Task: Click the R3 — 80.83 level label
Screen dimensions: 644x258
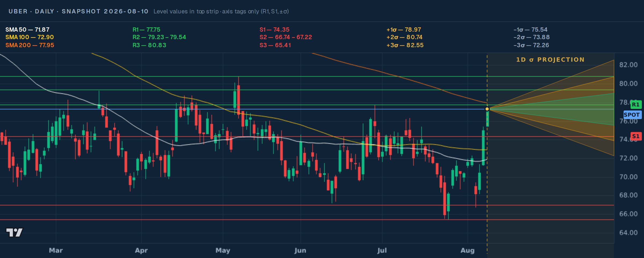Action: coord(149,45)
